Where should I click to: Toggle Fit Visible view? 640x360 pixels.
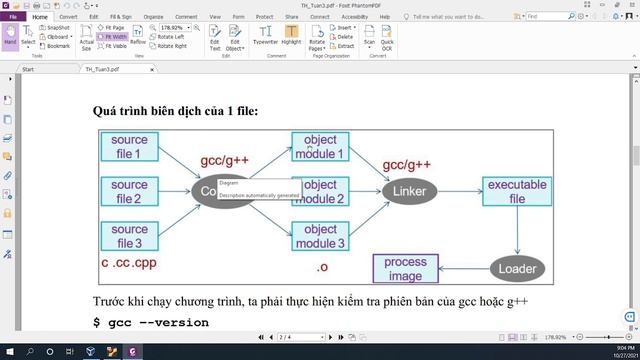112,46
